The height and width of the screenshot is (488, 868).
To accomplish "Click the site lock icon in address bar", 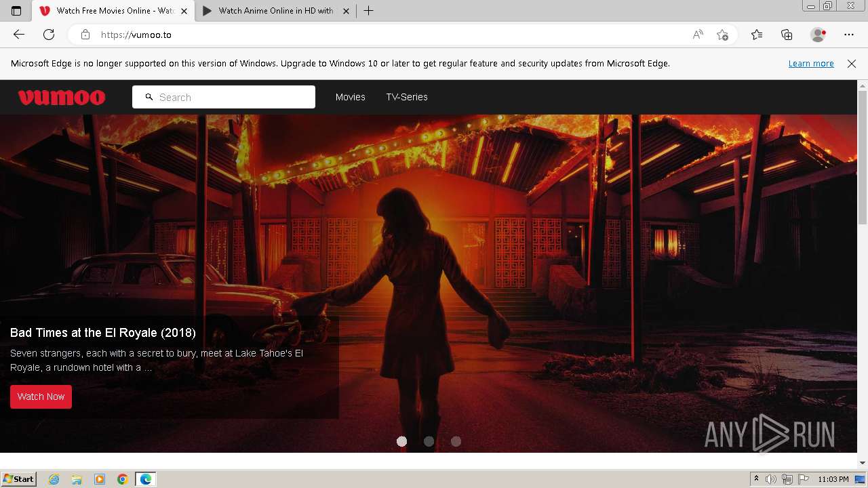I will [85, 35].
